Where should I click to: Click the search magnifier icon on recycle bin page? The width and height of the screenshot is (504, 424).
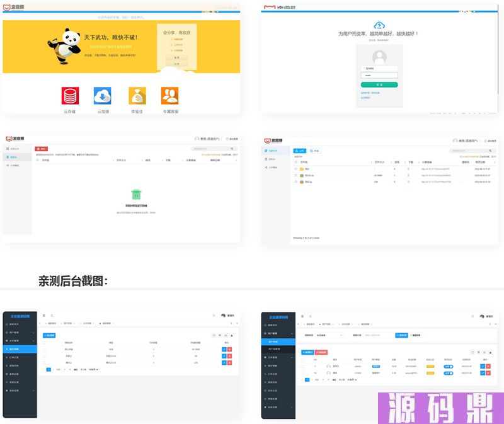232,149
